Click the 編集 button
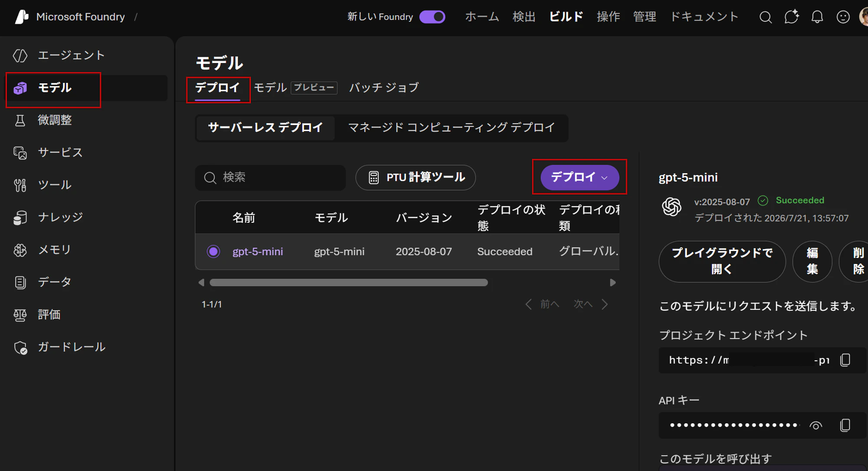 [812, 261]
